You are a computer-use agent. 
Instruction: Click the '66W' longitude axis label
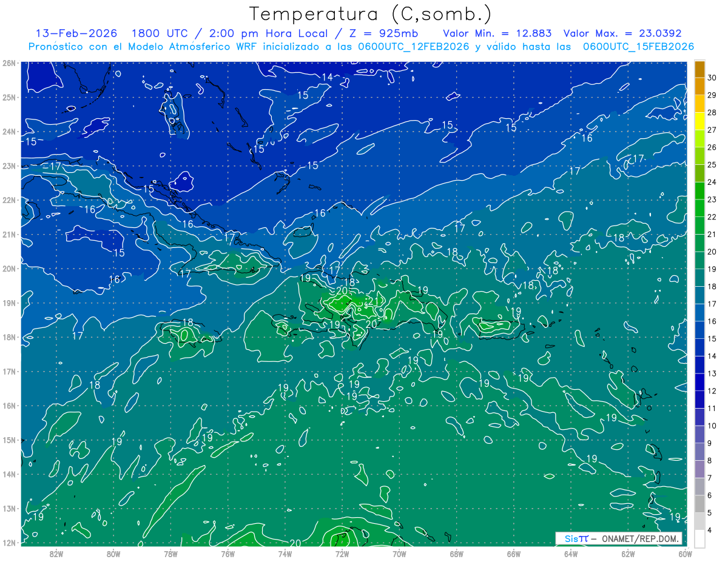pyautogui.click(x=514, y=553)
